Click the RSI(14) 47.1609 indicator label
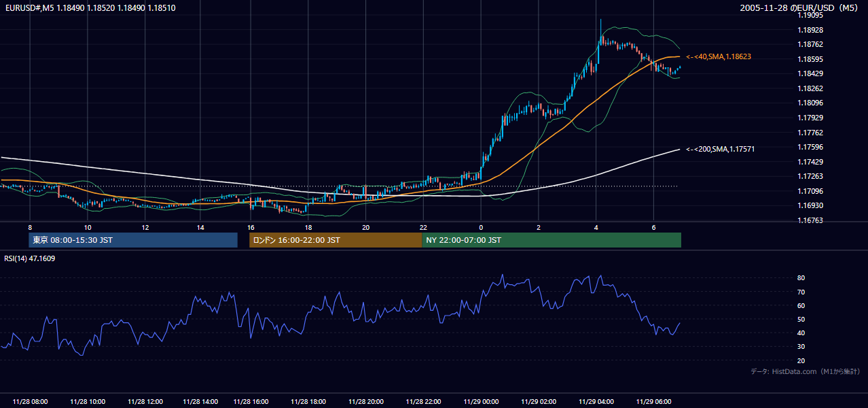Viewport: 868px width, 408px height. (30, 258)
